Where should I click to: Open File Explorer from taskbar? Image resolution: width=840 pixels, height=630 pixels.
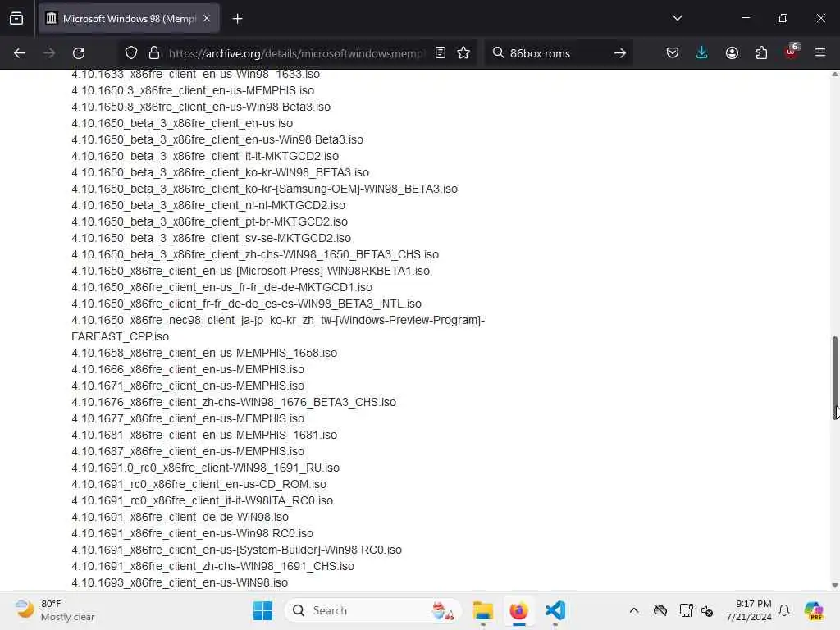click(x=482, y=610)
